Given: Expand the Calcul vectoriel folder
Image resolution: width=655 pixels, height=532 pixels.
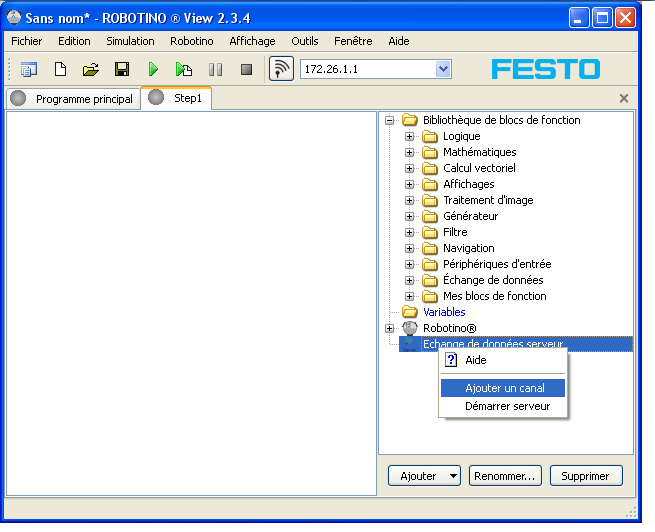Looking at the screenshot, I should pyautogui.click(x=409, y=168).
